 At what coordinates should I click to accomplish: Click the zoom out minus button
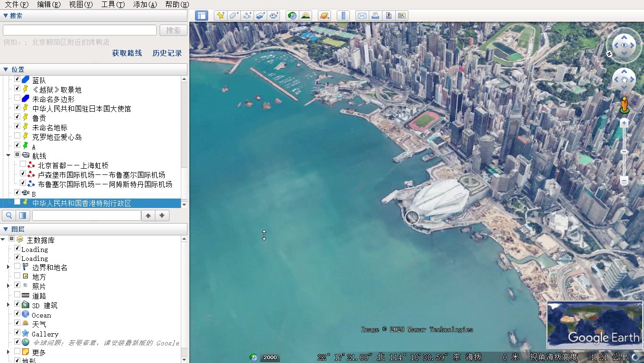(x=624, y=181)
